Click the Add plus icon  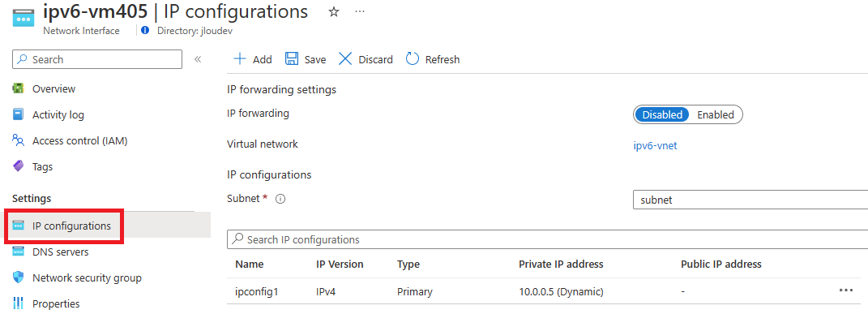pos(240,58)
